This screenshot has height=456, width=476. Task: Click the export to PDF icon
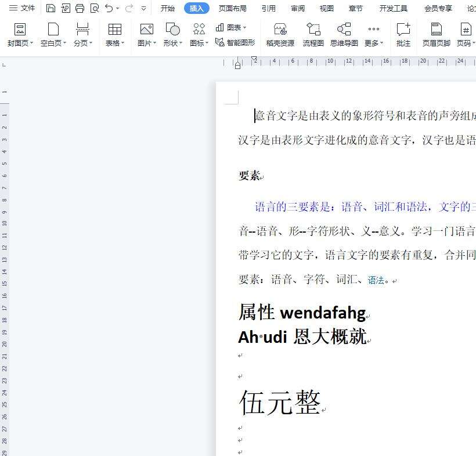click(65, 8)
